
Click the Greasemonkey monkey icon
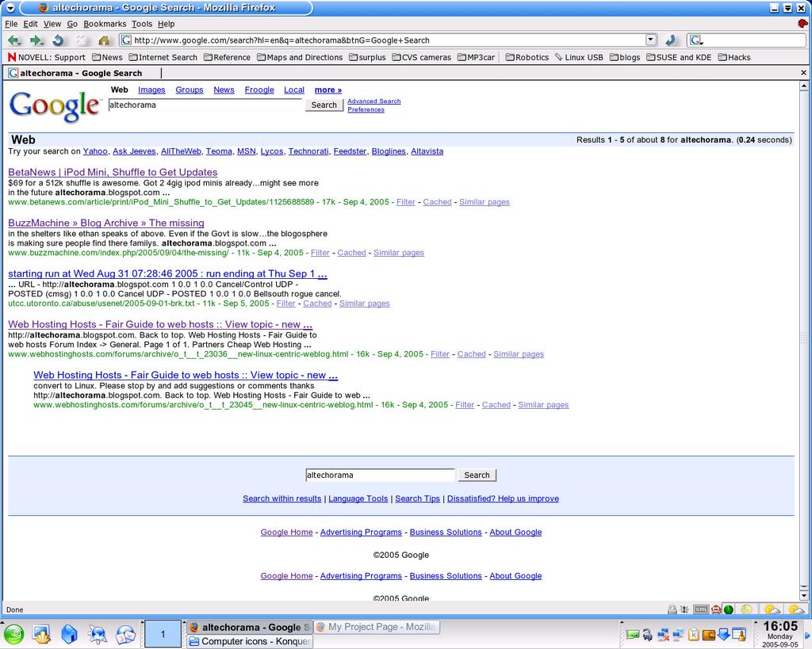tap(716, 609)
